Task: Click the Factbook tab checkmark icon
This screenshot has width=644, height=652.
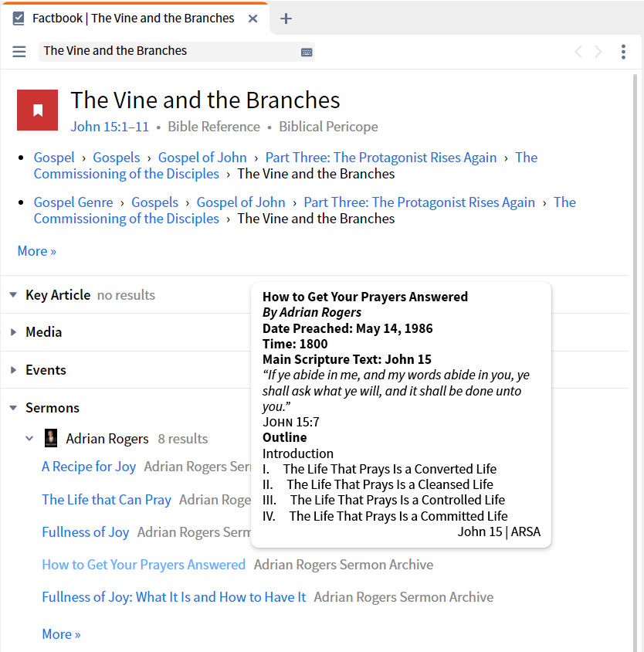Action: point(19,19)
